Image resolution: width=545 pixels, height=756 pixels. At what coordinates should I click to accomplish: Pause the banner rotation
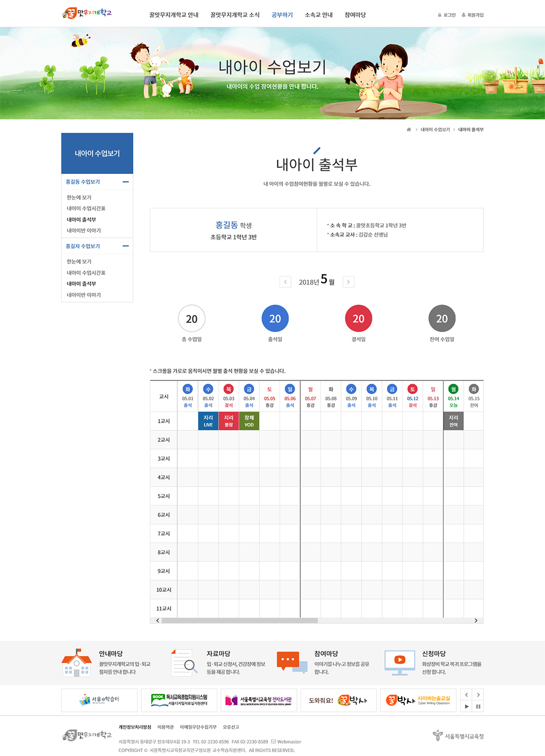(x=478, y=706)
